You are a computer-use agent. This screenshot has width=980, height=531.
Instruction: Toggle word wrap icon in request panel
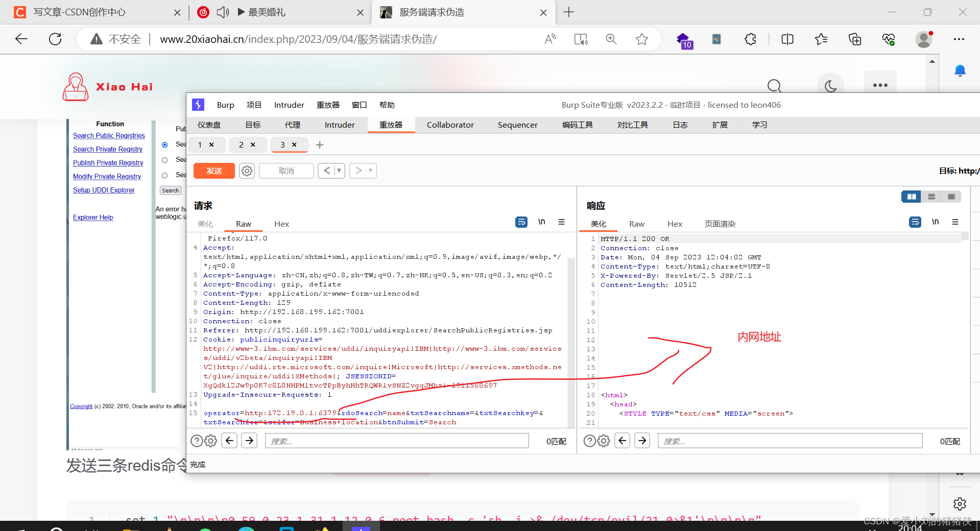521,222
